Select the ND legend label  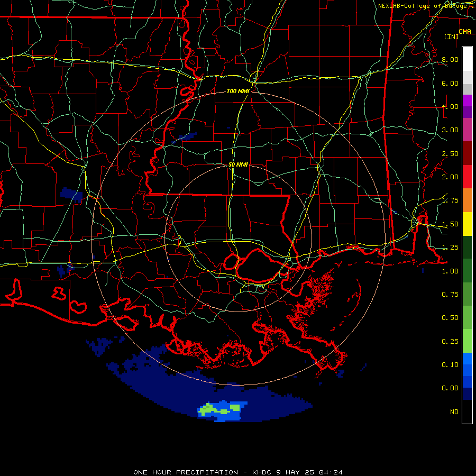pyautogui.click(x=454, y=412)
